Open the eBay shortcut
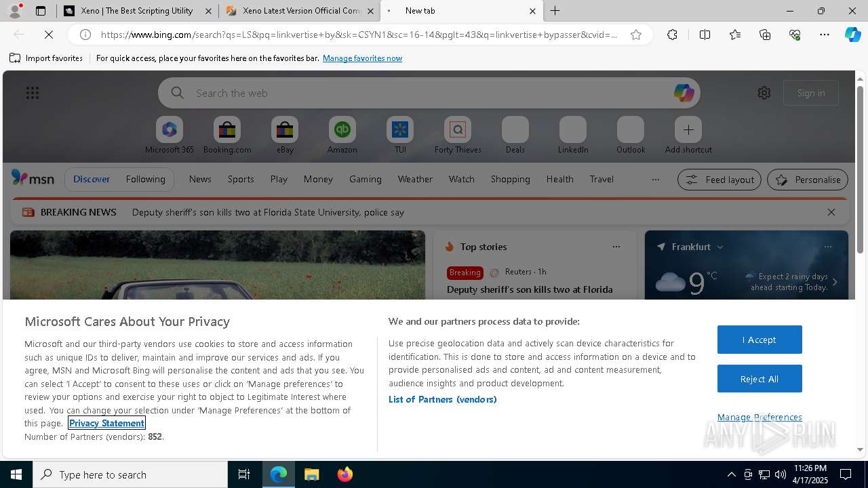 285,136
